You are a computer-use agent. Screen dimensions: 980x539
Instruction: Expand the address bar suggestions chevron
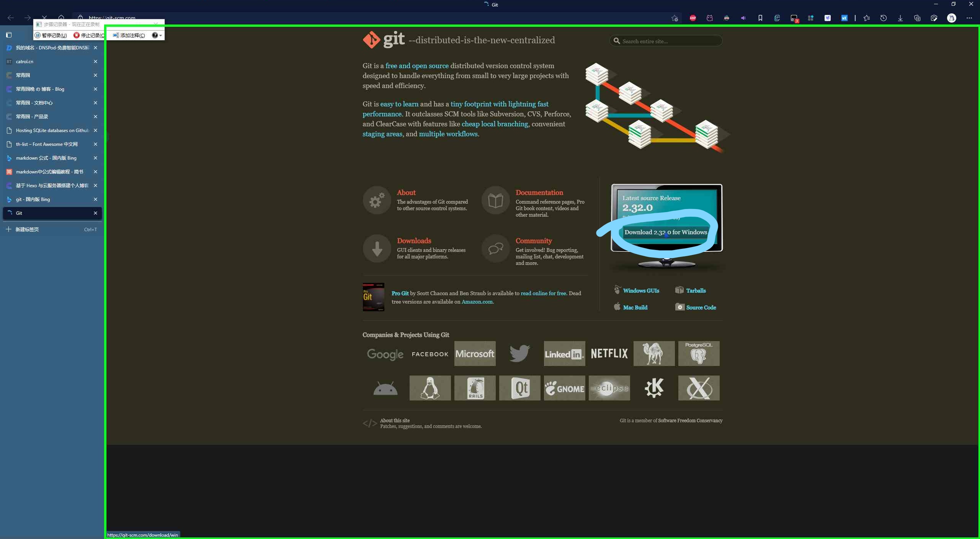click(156, 23)
